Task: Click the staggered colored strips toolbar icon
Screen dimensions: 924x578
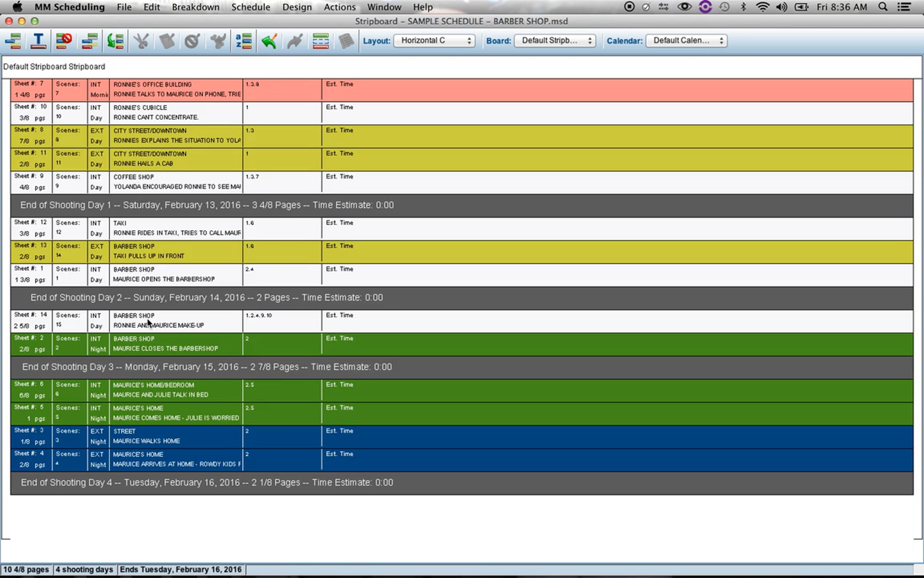Action: coord(90,40)
